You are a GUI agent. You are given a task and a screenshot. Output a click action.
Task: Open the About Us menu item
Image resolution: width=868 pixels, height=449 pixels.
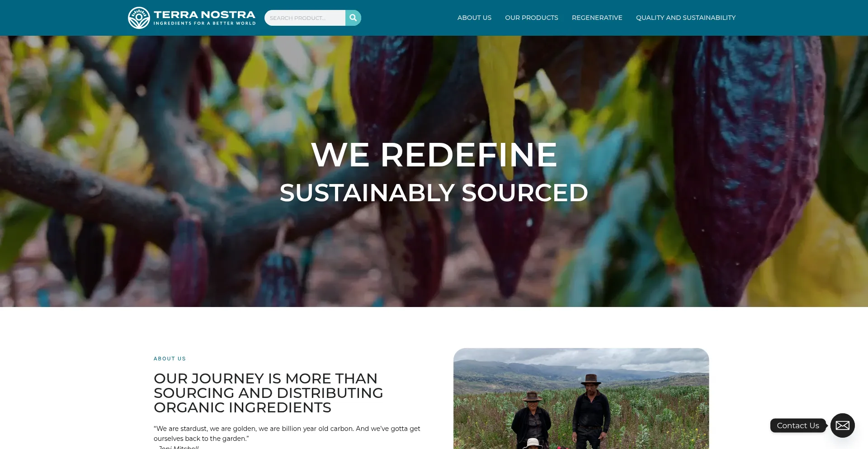pyautogui.click(x=474, y=18)
